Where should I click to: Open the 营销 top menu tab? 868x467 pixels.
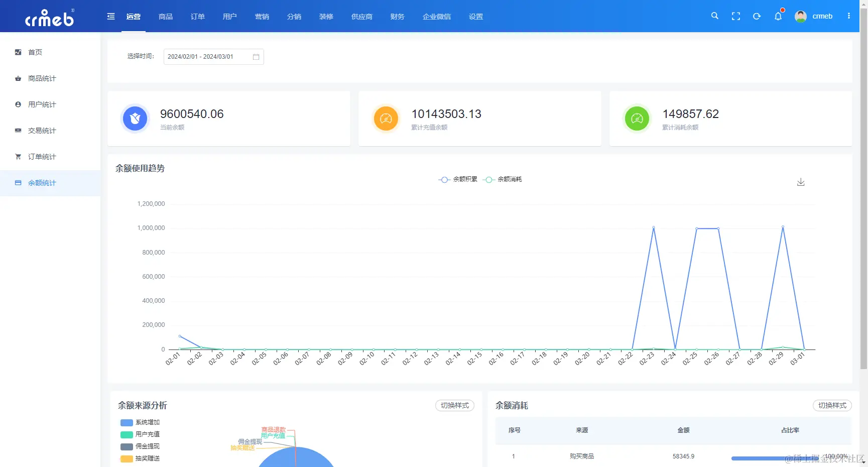coord(262,17)
